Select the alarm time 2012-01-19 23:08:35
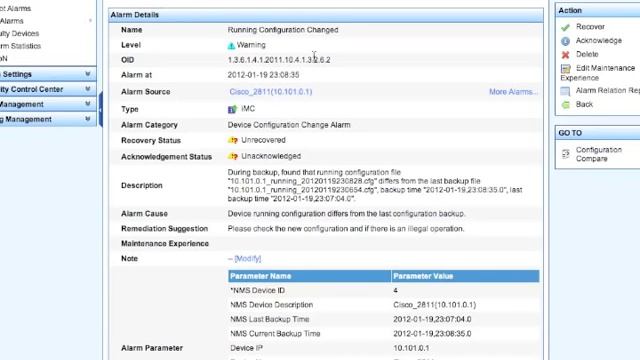Viewport: 640px width, 360px height. tap(263, 75)
